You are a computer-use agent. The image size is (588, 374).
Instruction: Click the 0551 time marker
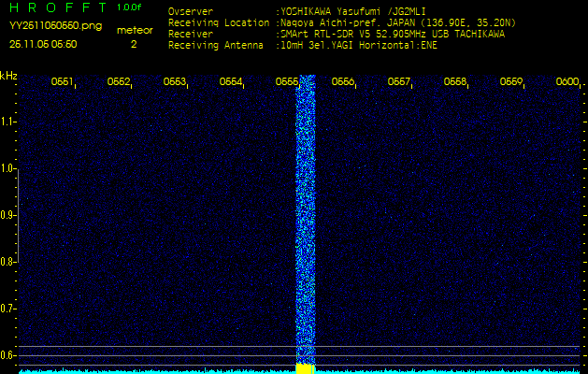[62, 81]
